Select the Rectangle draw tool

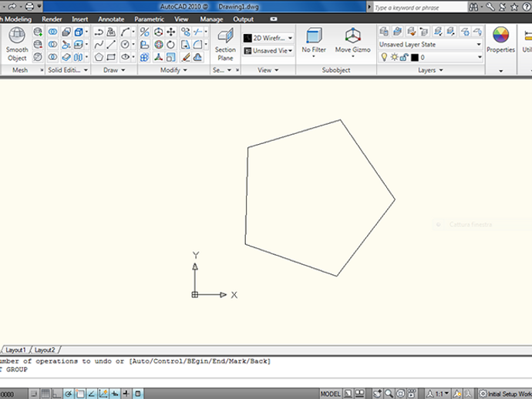tap(111, 57)
